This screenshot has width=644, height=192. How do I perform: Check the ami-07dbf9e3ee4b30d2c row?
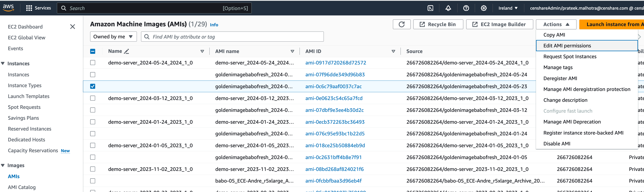coord(93,110)
